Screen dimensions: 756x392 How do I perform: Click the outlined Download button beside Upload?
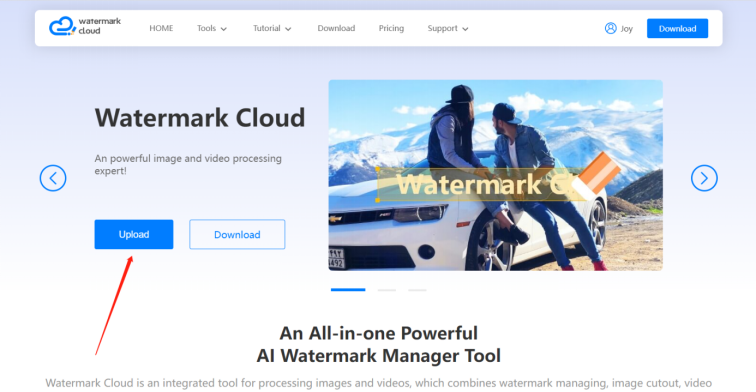237,234
